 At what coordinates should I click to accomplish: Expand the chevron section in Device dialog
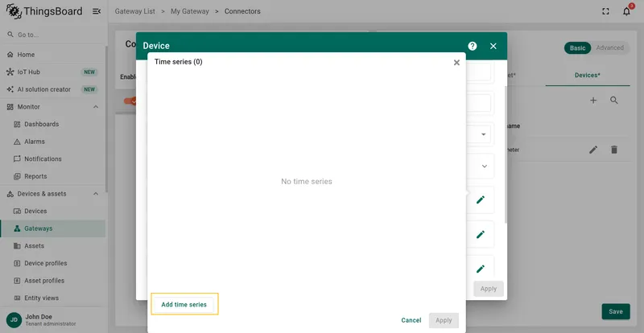click(485, 166)
